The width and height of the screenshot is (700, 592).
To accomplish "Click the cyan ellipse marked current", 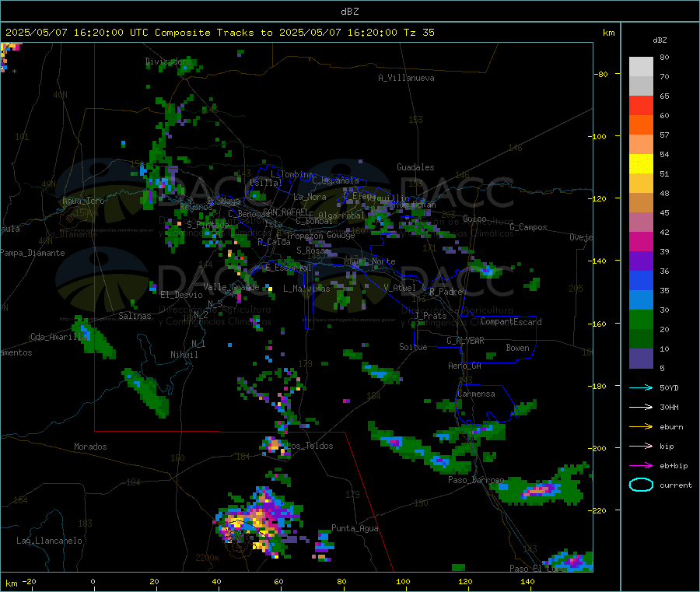I will click(x=641, y=485).
